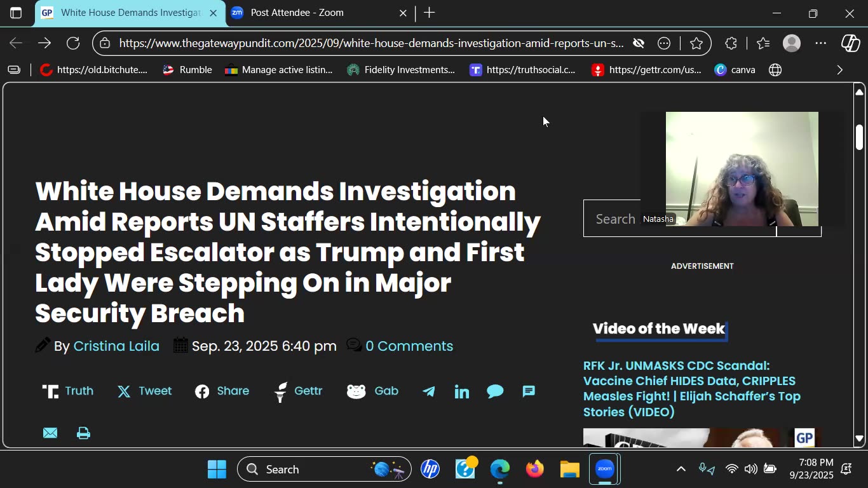Open a new browser tab
This screenshot has height=488, width=868.
pyautogui.click(x=430, y=13)
